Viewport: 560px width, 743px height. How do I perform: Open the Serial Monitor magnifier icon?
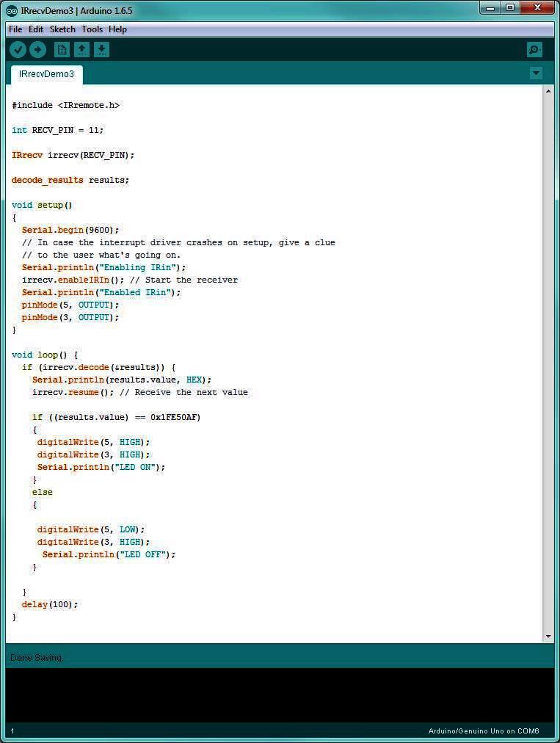click(x=534, y=49)
